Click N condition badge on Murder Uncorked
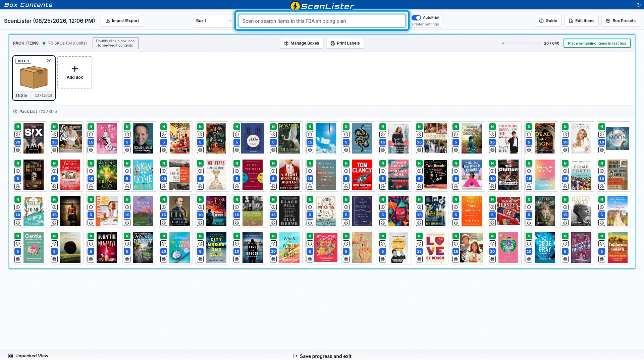Viewport: 644px width, 362px height. point(164,127)
